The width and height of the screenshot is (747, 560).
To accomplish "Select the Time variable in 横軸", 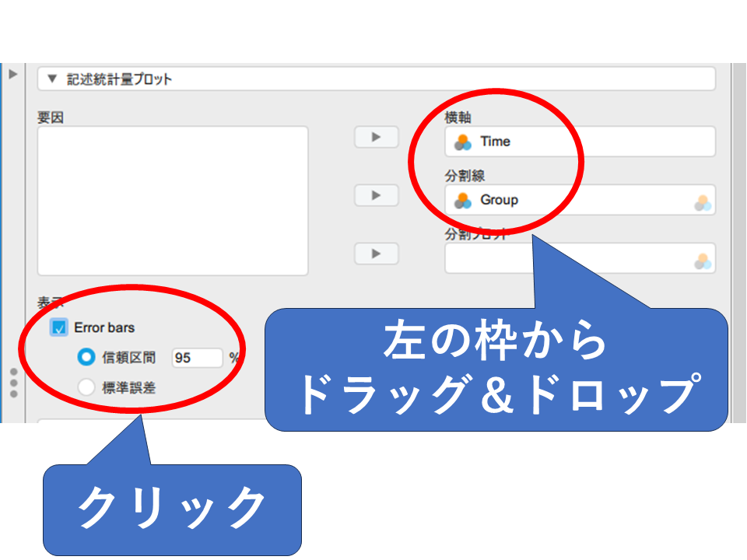I will point(495,142).
